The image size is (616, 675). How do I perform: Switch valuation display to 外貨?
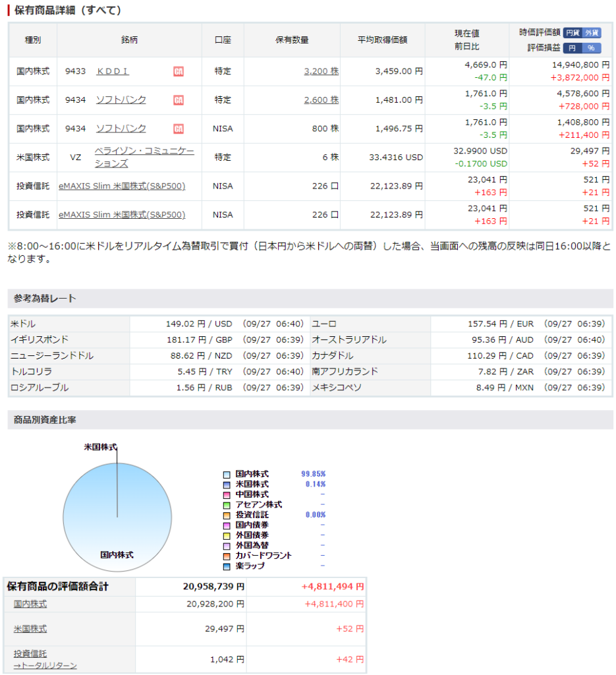pyautogui.click(x=592, y=32)
